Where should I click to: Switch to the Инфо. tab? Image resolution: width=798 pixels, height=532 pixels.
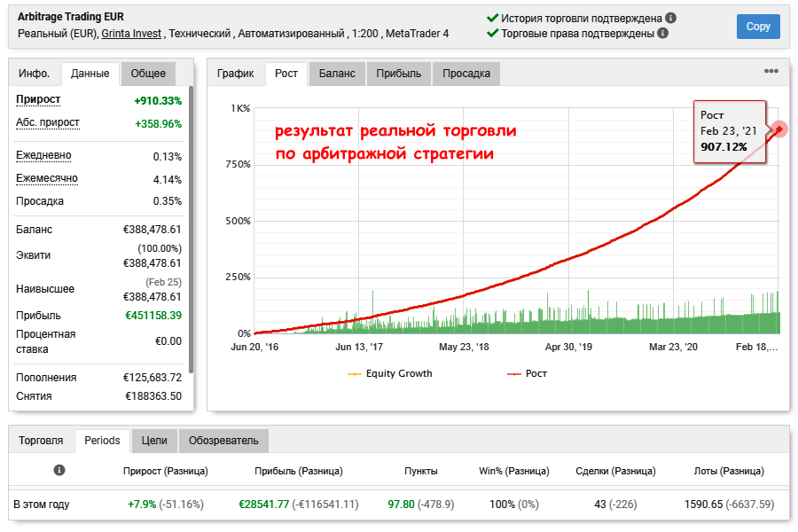(x=34, y=74)
